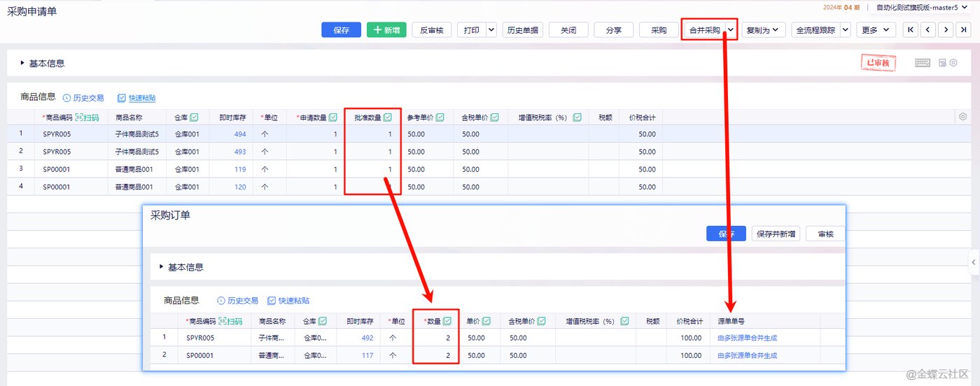Click 历史交易 link in requisition
The height and width of the screenshot is (386, 980).
[83, 98]
